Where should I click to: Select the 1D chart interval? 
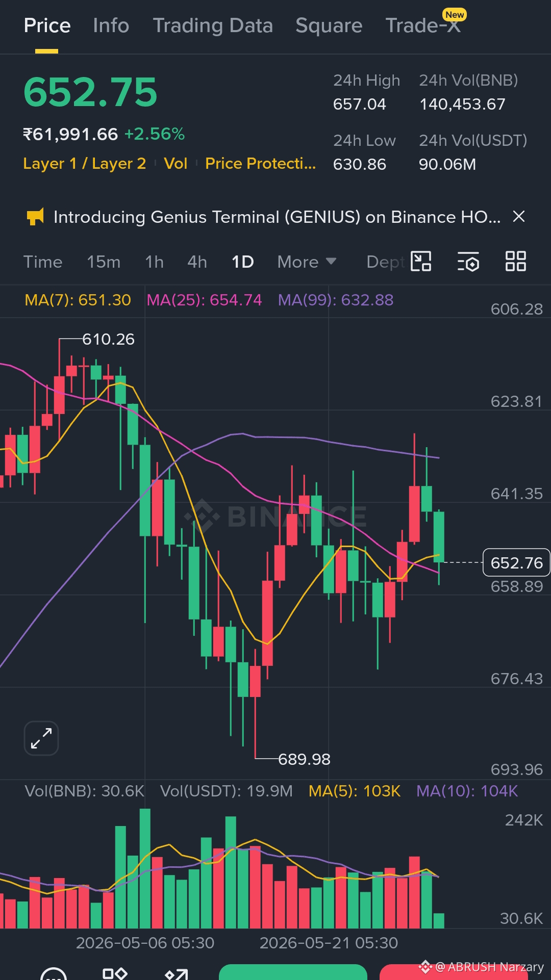pyautogui.click(x=243, y=262)
